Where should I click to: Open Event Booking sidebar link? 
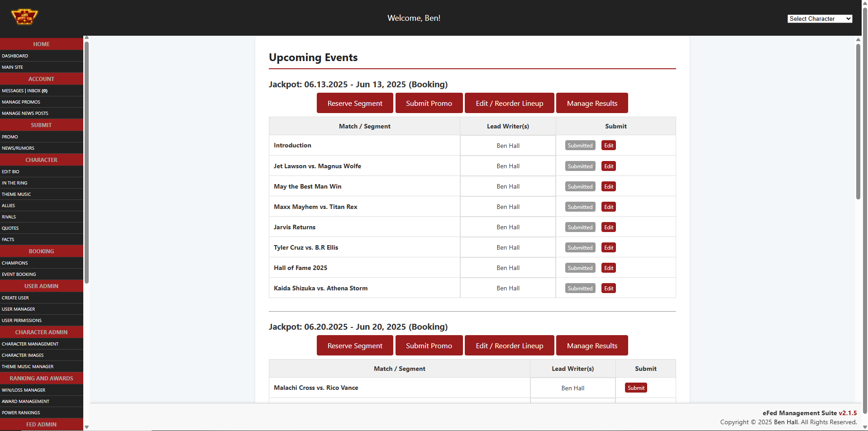[x=19, y=275]
